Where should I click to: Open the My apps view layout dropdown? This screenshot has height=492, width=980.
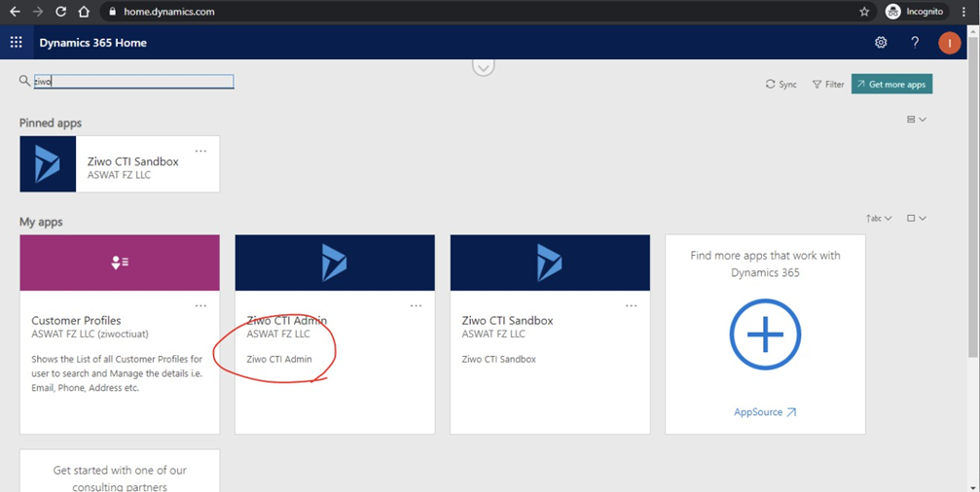[x=916, y=219]
